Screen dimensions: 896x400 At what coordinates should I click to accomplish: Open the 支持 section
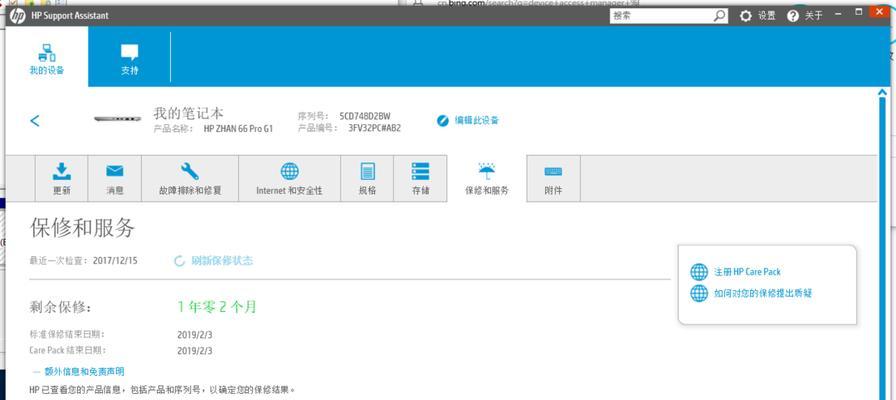pyautogui.click(x=130, y=57)
